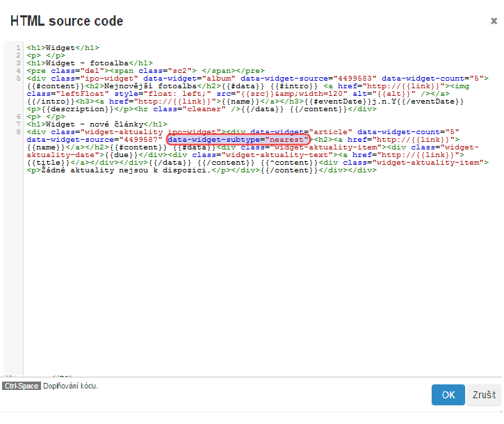504x424 pixels.
Task: Click the "Doplňování kócu." hint text
Action: coord(70,385)
